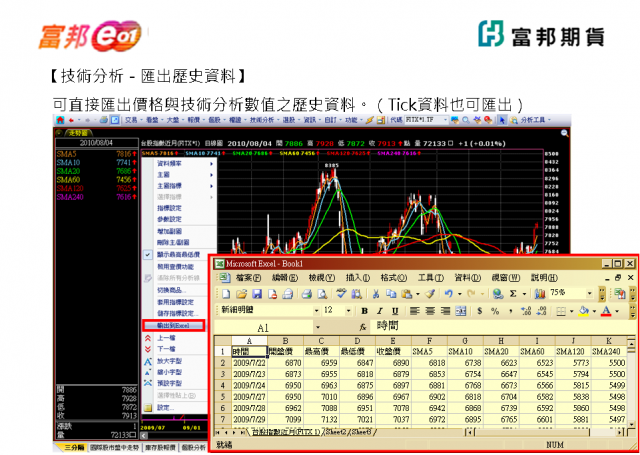Screen dimensions: 640x455
Task: Toggle the checked 顯示最高最低價 menu option
Action: [179, 255]
